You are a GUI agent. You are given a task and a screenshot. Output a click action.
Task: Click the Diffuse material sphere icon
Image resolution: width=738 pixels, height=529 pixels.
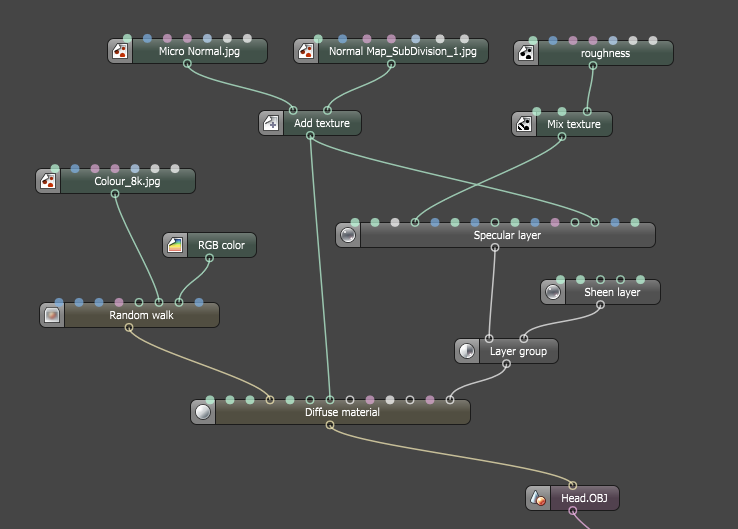(203, 412)
